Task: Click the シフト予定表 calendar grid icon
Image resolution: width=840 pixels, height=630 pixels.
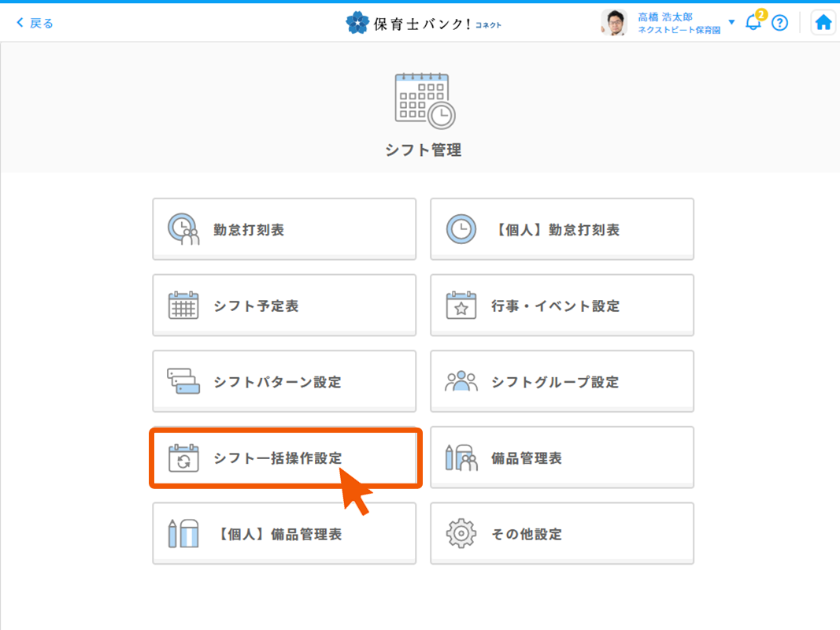Action: pos(183,306)
